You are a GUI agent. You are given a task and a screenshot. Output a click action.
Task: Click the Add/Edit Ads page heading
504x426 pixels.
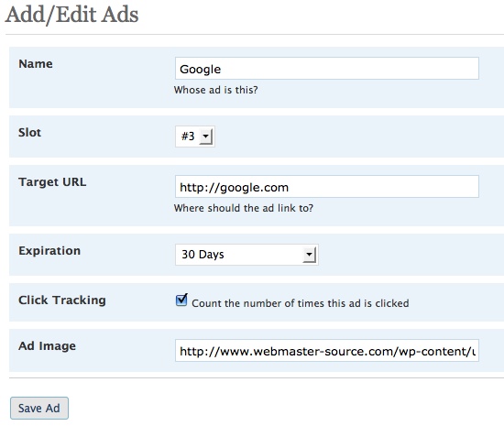(72, 15)
